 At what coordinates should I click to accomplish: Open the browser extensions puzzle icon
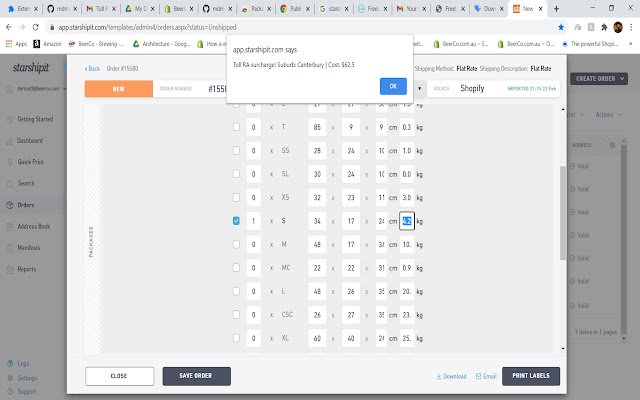tap(604, 27)
